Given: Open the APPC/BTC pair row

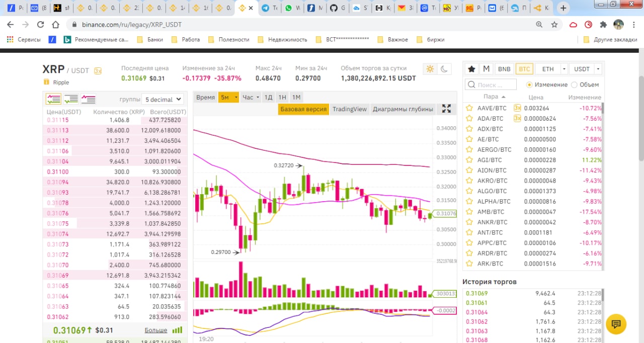Looking at the screenshot, I should click(x=533, y=243).
